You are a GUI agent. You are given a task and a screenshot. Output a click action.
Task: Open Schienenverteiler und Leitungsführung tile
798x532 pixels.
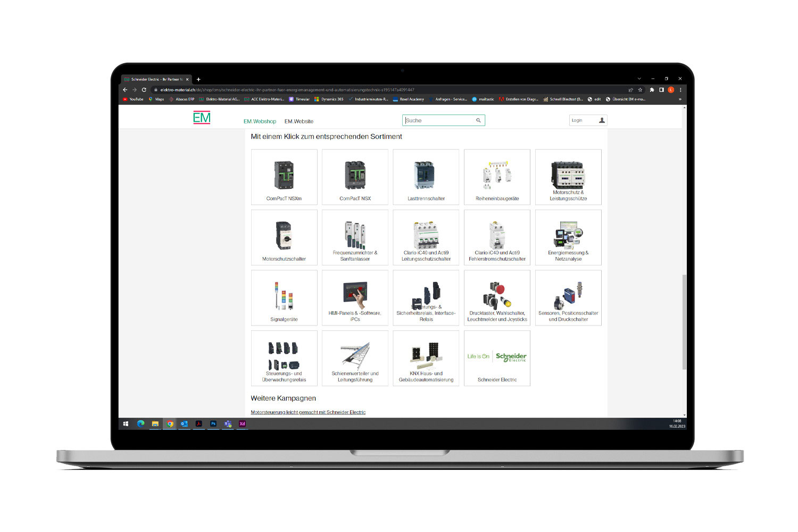coord(355,358)
